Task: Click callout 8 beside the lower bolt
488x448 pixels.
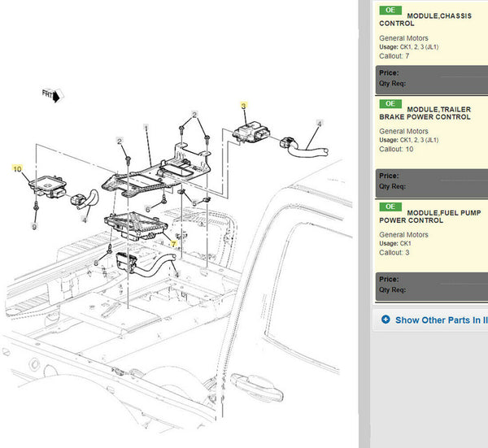Action: click(x=96, y=263)
